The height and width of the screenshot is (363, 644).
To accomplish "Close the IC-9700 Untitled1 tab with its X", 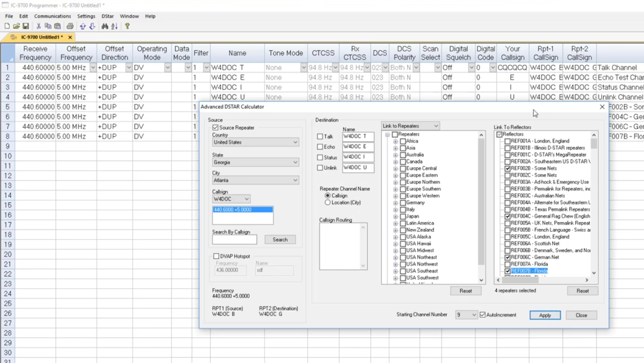I will (70, 37).
